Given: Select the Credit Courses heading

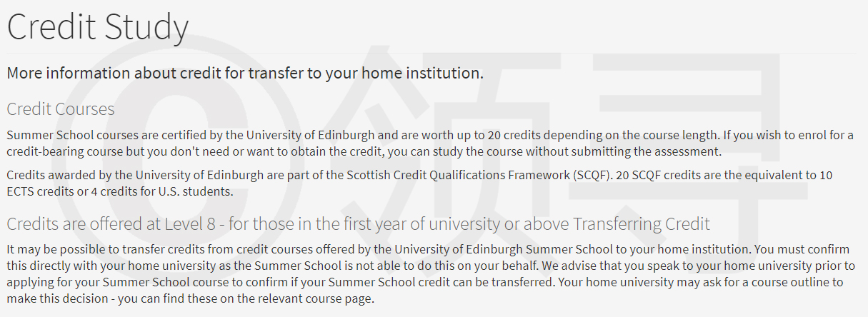Looking at the screenshot, I should tap(61, 109).
